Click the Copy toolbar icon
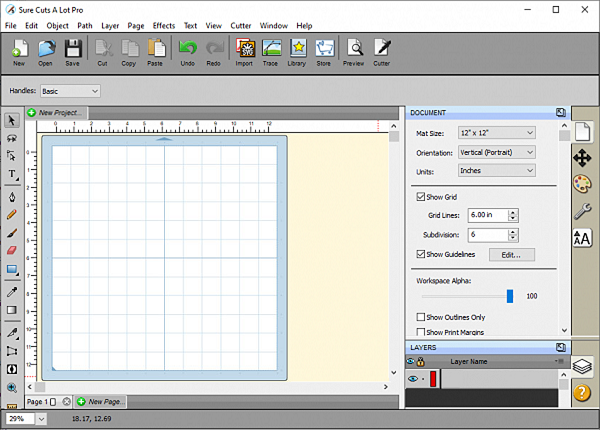The height and width of the screenshot is (430, 600). [129, 52]
